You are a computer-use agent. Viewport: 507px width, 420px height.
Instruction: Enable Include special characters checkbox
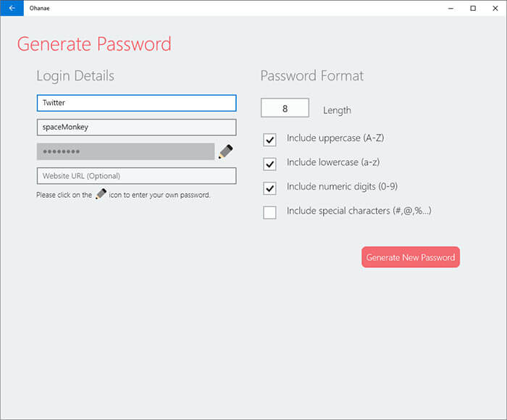(269, 213)
